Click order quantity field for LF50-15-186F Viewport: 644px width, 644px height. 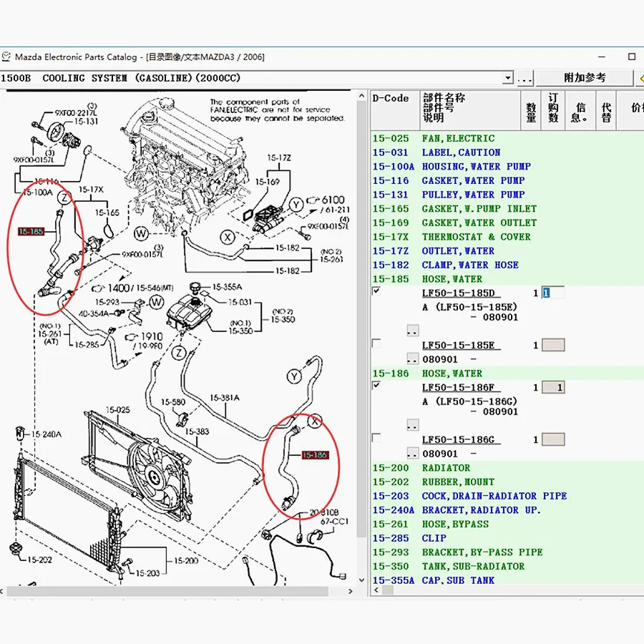tap(553, 387)
